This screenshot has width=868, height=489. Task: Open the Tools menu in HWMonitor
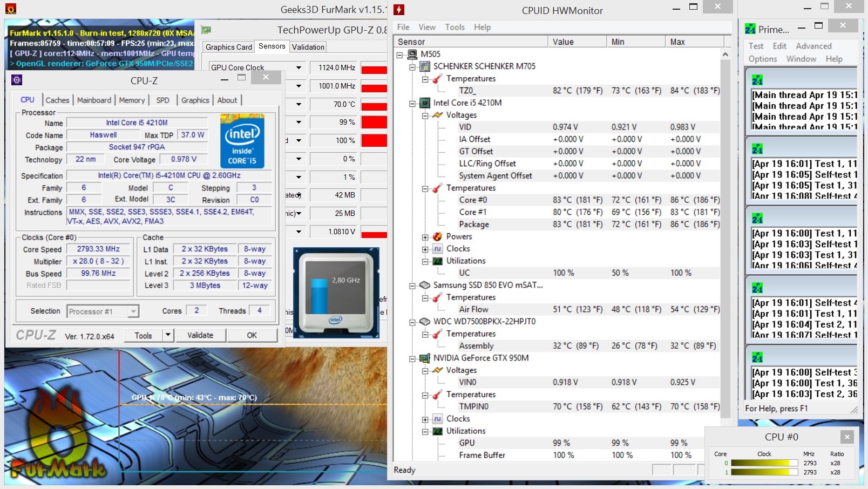(455, 27)
